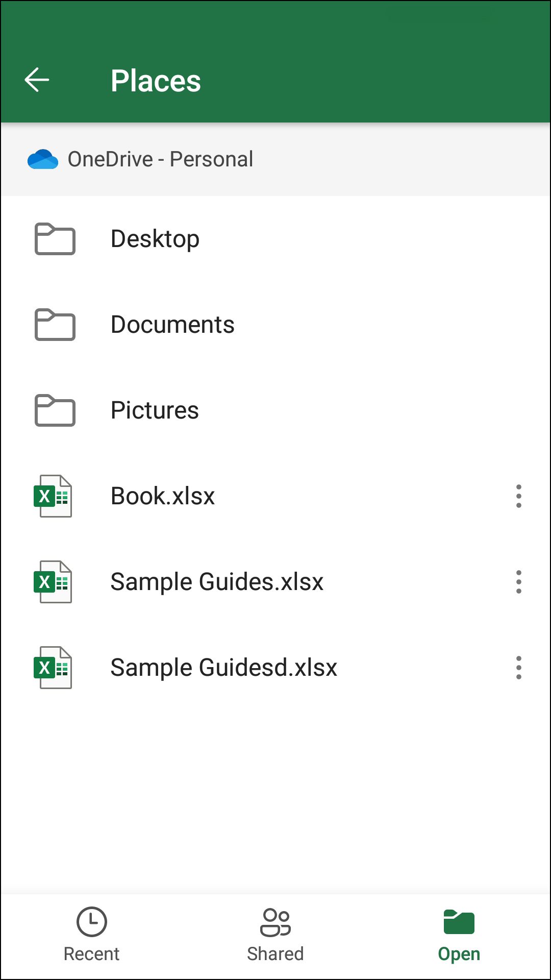Image resolution: width=551 pixels, height=980 pixels.
Task: Click the Sample Guides.xlsx Excel icon
Action: point(53,582)
